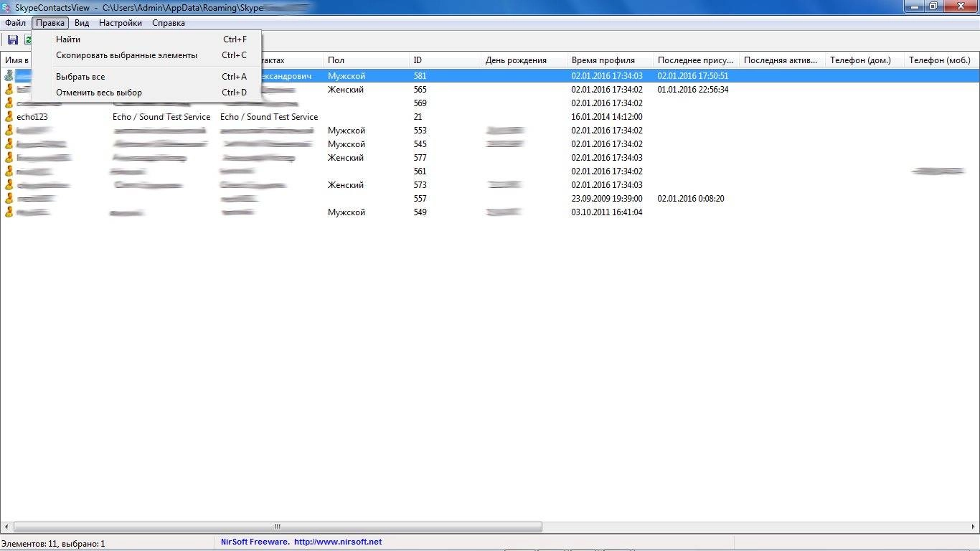
Task: Click the scrollbar right arrow
Action: [x=974, y=527]
